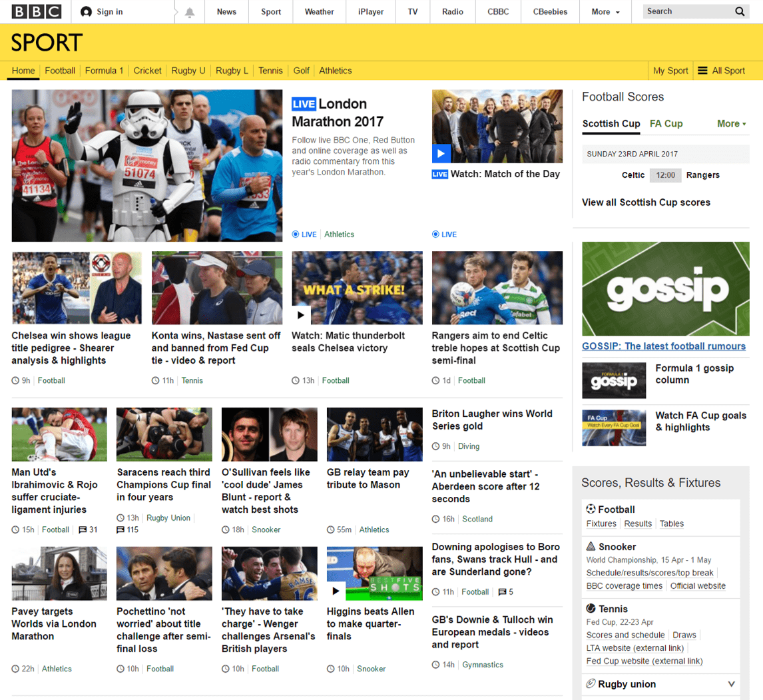Click the Rugby union ball icon

(591, 683)
